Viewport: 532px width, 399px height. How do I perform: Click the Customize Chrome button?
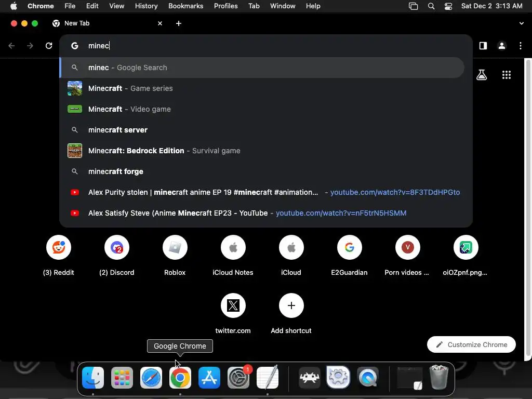coord(471,345)
